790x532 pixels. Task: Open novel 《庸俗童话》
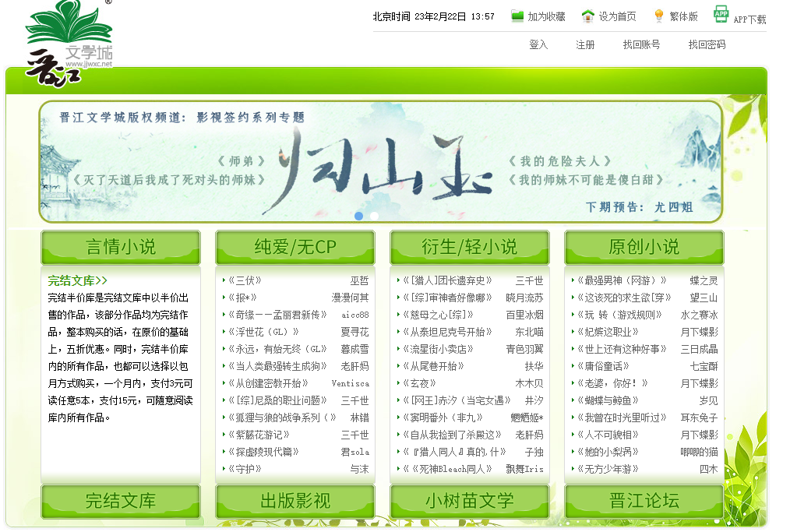coord(604,366)
